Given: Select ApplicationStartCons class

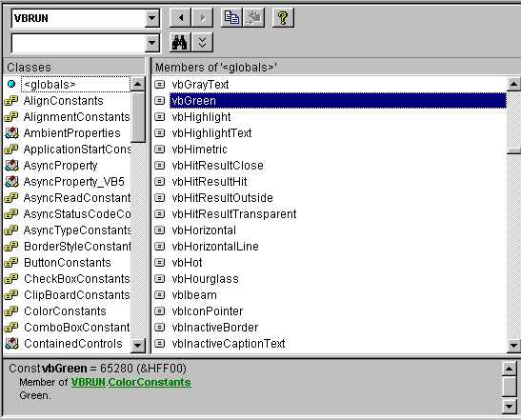Looking at the screenshot, I should click(x=77, y=150).
